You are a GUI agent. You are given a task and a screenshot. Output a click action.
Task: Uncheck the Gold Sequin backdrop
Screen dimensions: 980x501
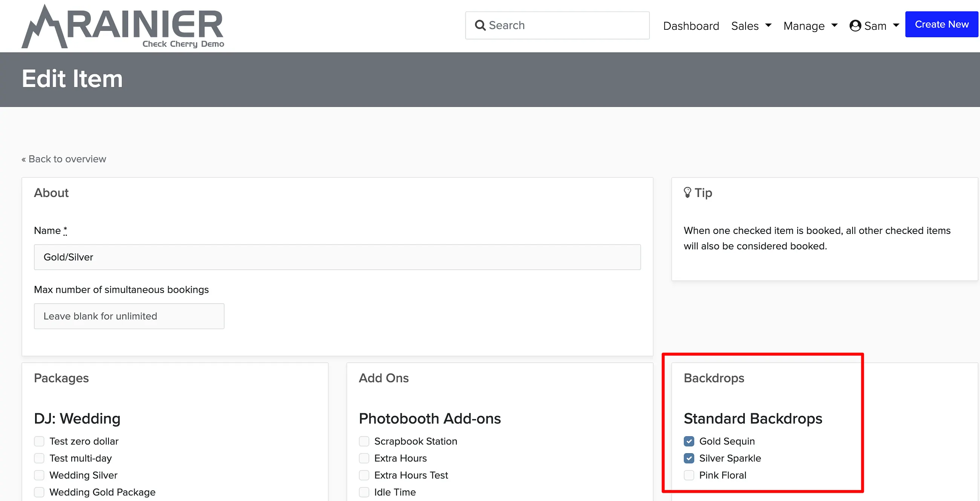(x=689, y=441)
